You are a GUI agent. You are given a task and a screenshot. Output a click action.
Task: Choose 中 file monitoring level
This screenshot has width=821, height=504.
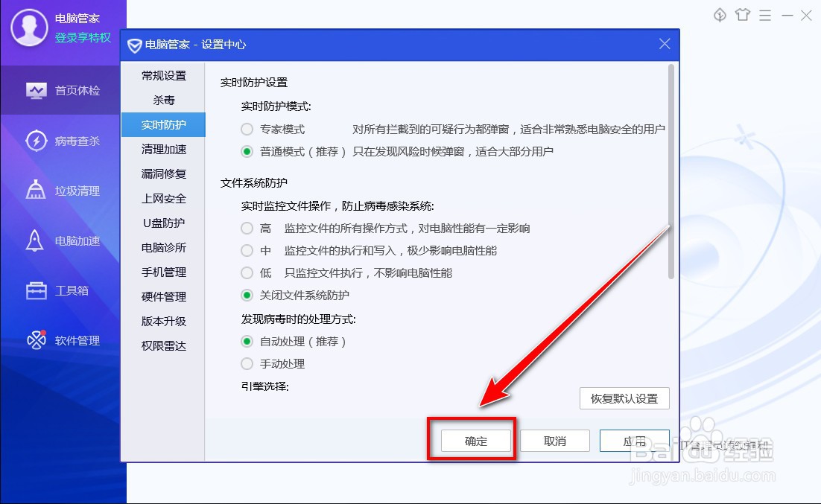(247, 251)
